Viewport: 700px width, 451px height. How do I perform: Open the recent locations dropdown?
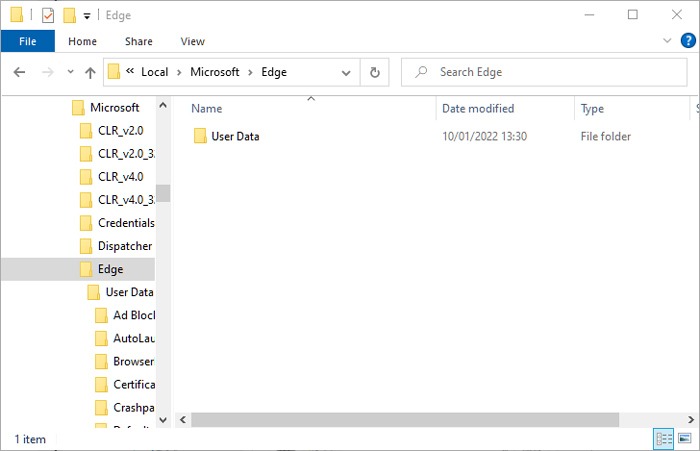coord(70,71)
